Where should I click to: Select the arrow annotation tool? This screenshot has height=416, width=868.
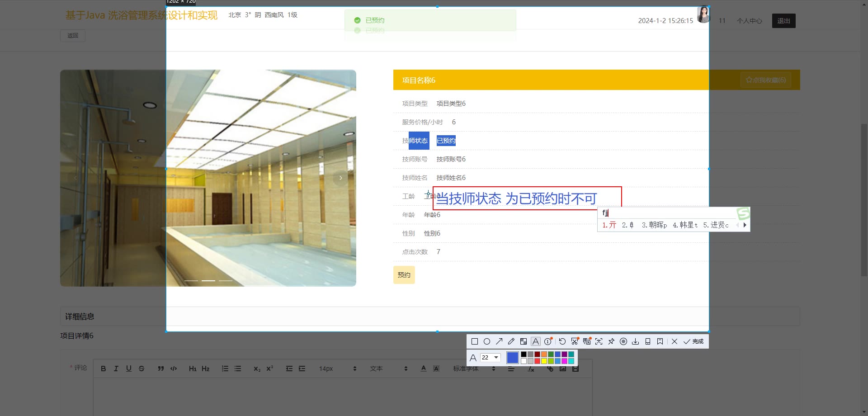click(x=499, y=341)
